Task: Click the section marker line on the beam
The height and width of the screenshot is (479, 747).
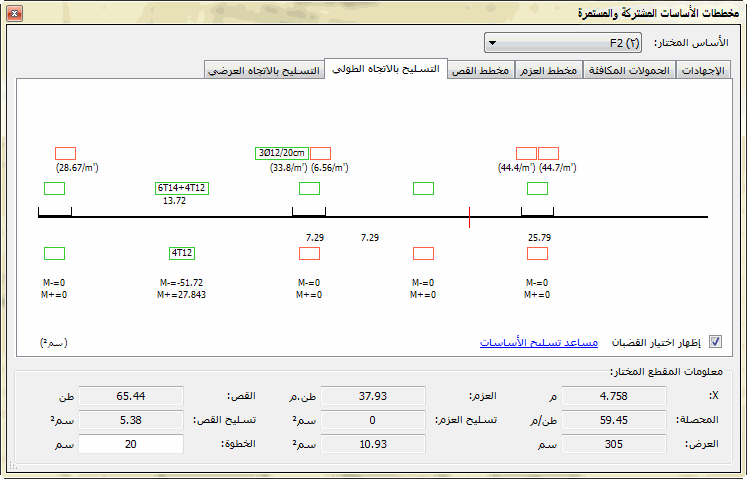Action: [469, 217]
